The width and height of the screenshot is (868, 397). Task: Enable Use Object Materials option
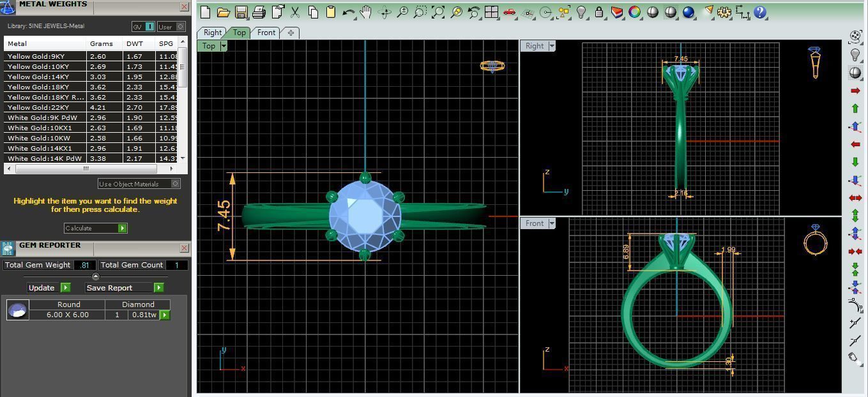(x=139, y=184)
